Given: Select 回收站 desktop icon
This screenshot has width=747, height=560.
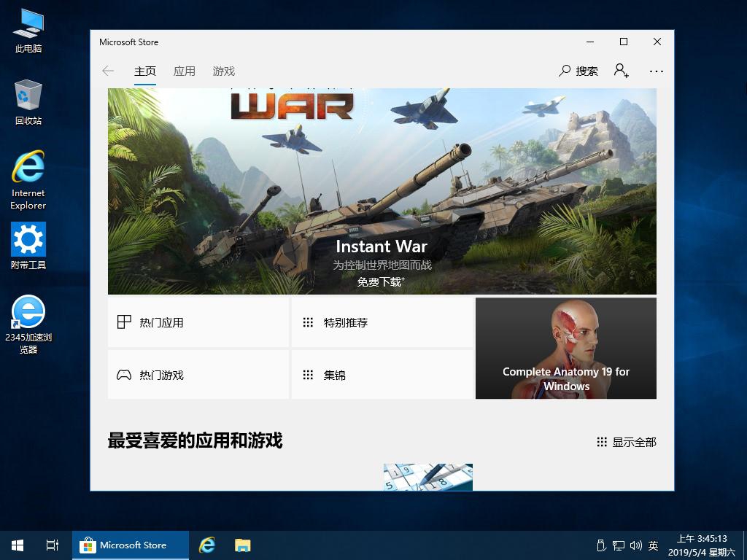Looking at the screenshot, I should [x=28, y=102].
